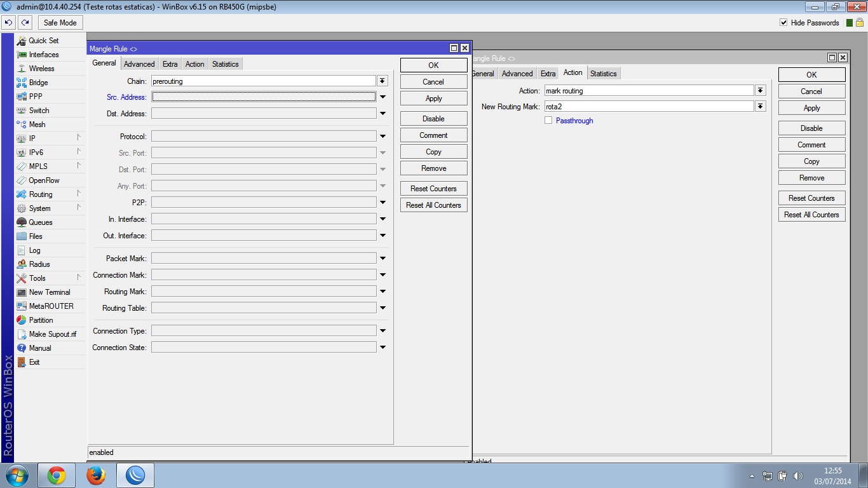Open the Bridge configuration
Viewport: 868px width, 488px height.
click(x=38, y=83)
